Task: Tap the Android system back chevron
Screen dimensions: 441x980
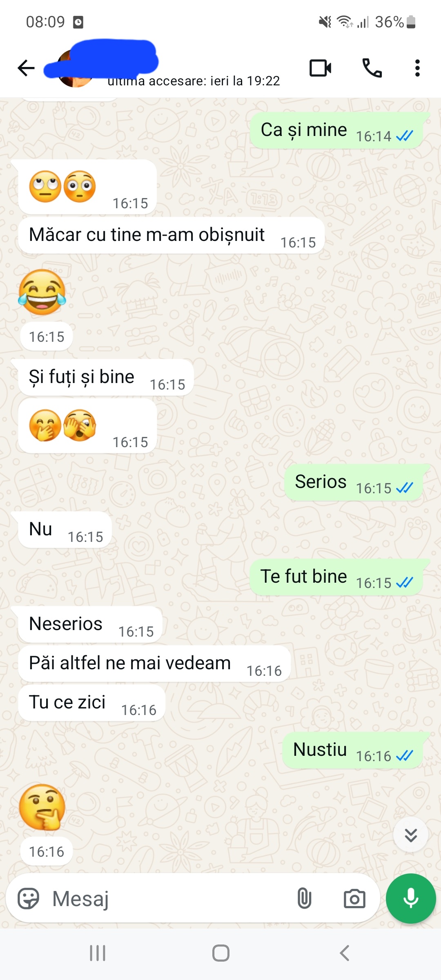Action: [344, 953]
